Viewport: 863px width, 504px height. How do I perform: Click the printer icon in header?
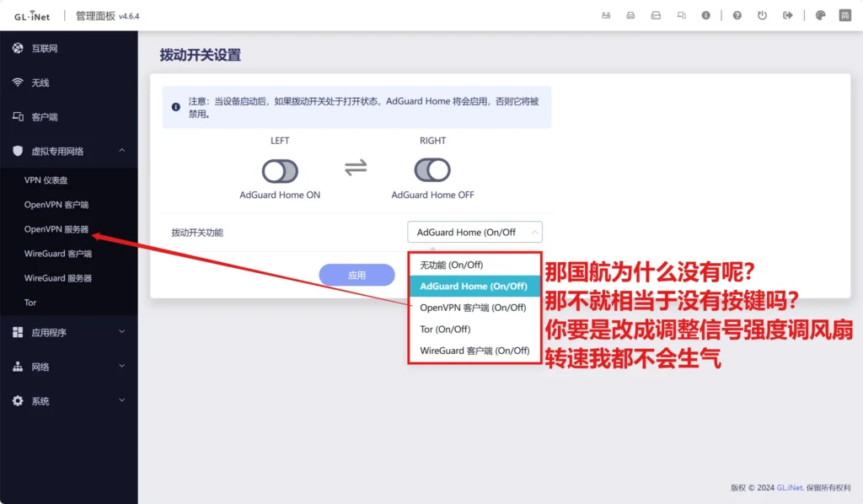point(630,15)
